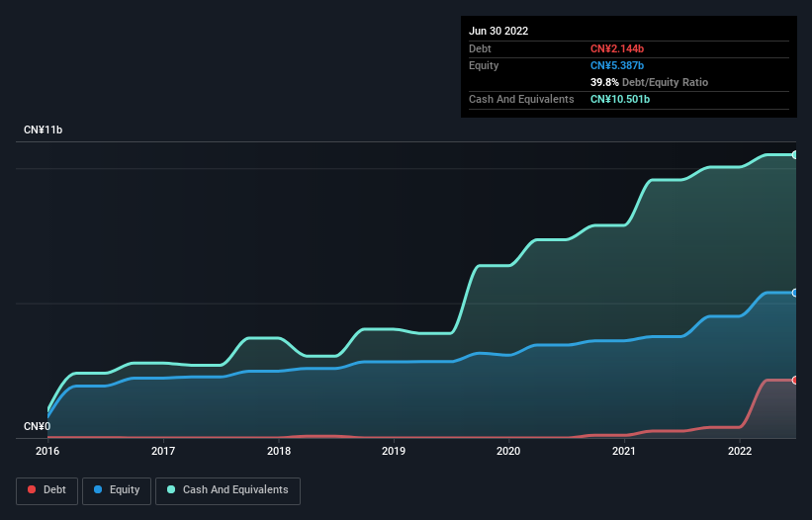Screen dimensions: 812x520
Task: Click the CN¥0 y-axis label
Action: pyautogui.click(x=38, y=426)
